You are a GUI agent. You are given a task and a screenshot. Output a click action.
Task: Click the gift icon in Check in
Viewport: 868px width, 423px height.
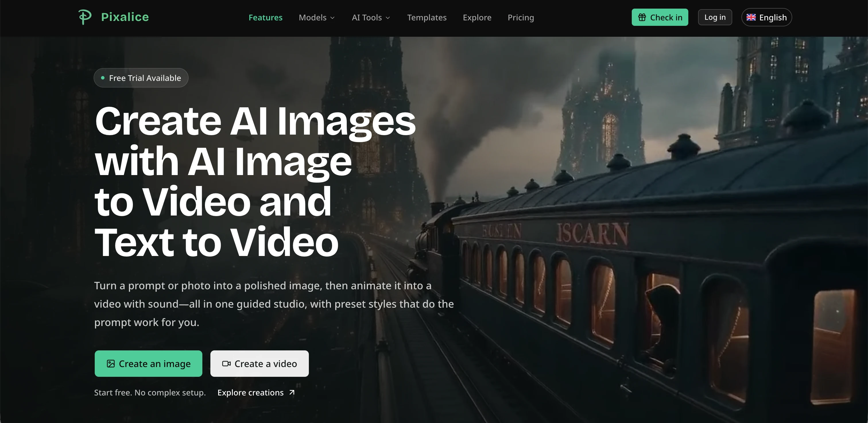642,17
